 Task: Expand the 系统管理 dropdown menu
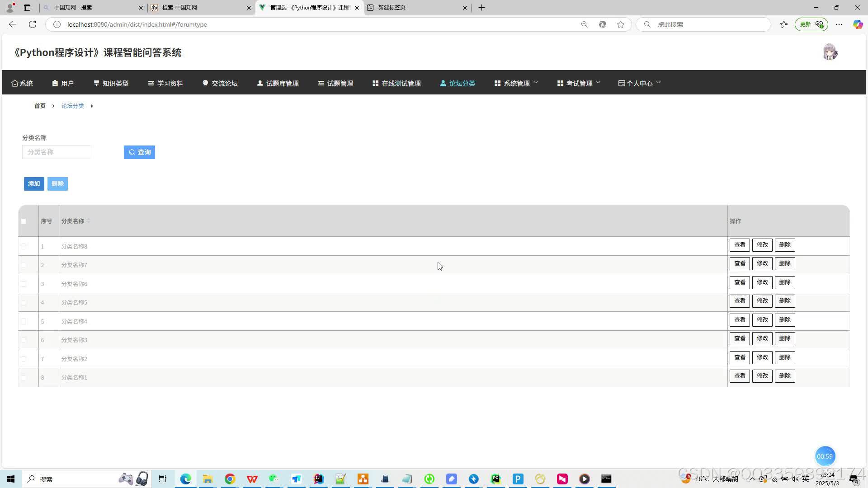pyautogui.click(x=516, y=83)
